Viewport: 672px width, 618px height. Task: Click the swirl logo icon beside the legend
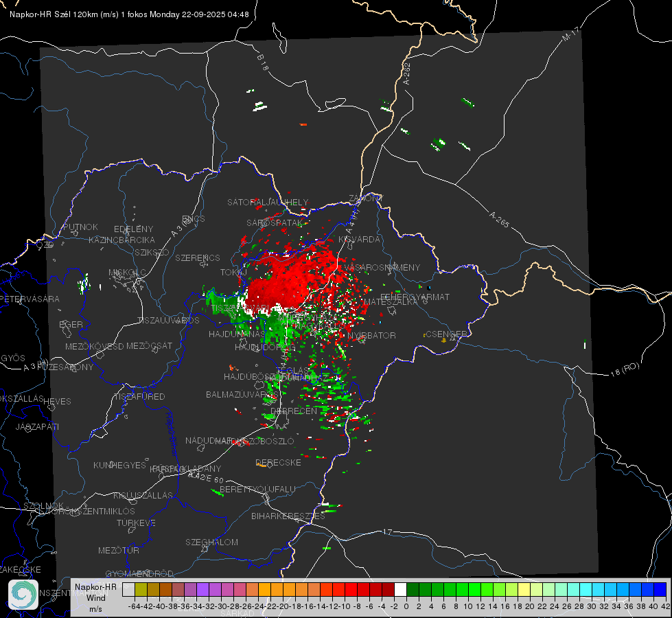(23, 595)
